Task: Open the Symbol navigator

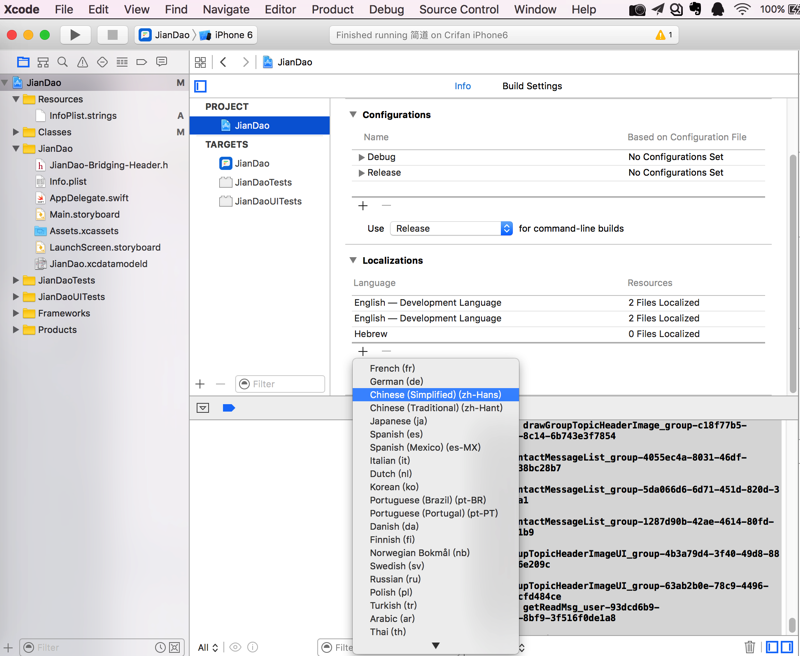Action: tap(43, 62)
